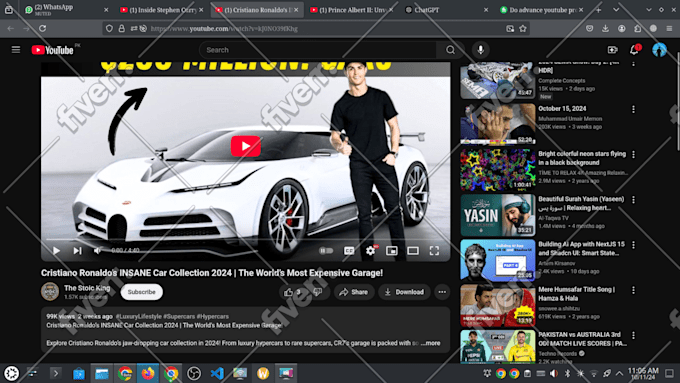
Task: Toggle theater mode
Action: tap(413, 251)
